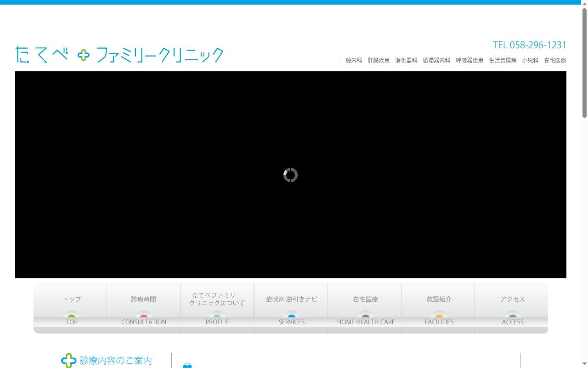Go to たてべファミリークリニックについて PROFILE
Image resolution: width=588 pixels, height=368 pixels.
(x=217, y=308)
